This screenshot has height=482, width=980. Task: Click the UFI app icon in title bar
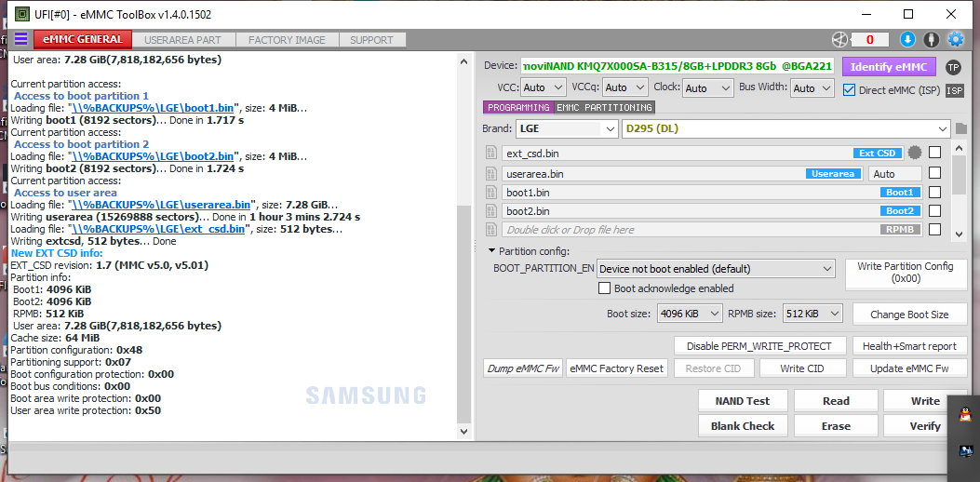[21, 13]
